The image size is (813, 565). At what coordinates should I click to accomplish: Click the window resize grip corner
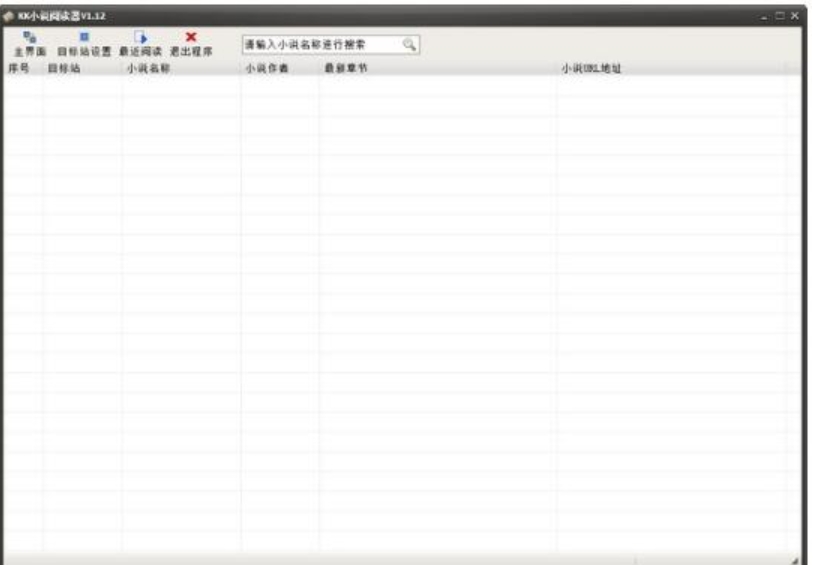(x=796, y=559)
